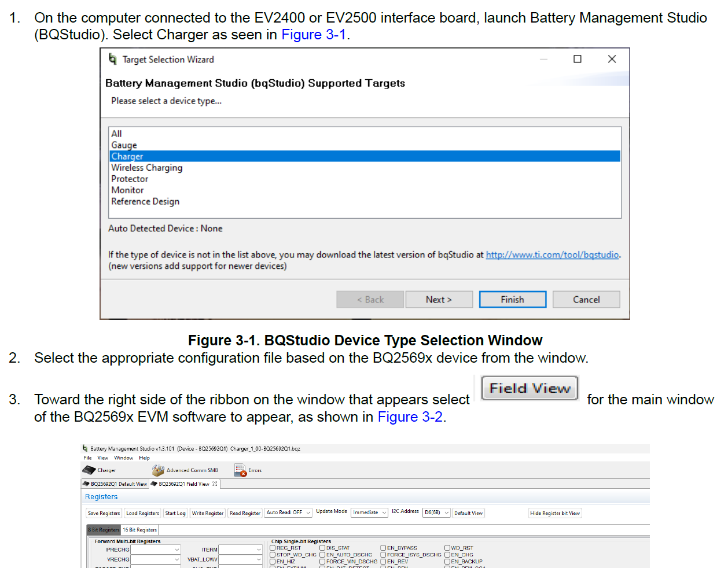Viewport: 728px width, 568px height.
Task: Click Hide Register bit View button
Action: (x=555, y=513)
